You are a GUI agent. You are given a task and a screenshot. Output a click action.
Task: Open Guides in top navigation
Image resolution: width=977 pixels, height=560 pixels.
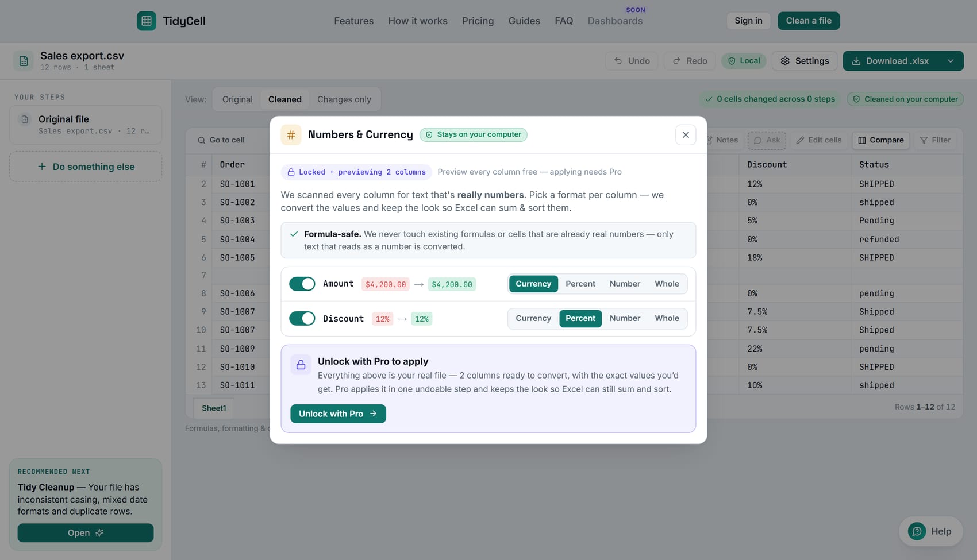point(524,21)
